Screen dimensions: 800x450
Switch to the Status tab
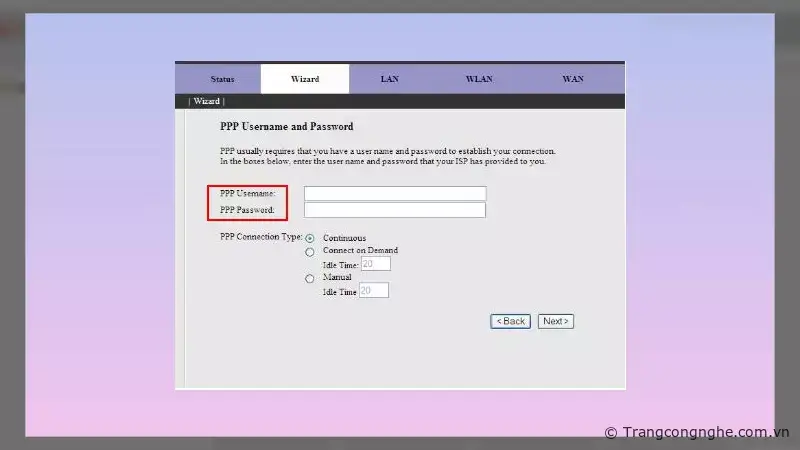[222, 79]
